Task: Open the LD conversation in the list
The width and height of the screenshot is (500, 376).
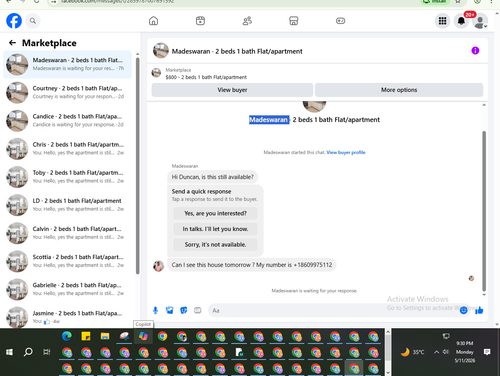Action: click(67, 205)
